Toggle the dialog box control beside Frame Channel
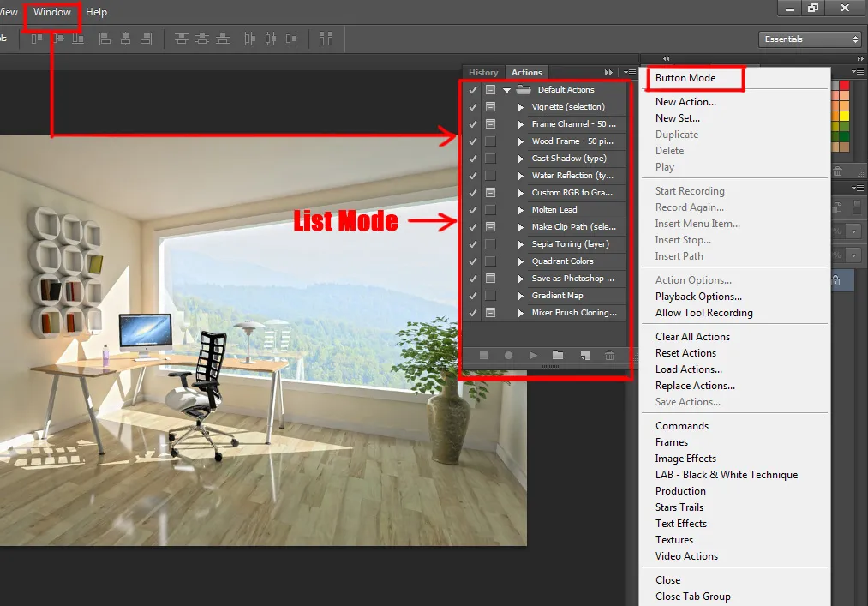This screenshot has height=606, width=868. (490, 123)
